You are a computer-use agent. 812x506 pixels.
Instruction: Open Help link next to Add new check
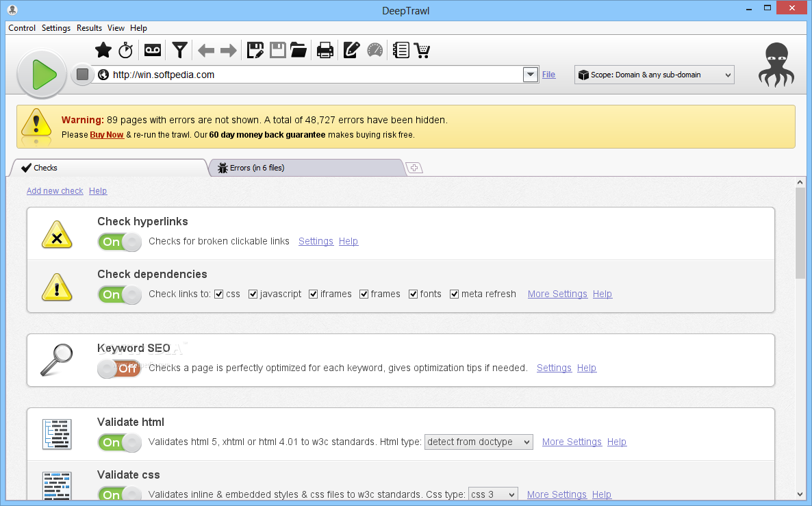tap(98, 190)
